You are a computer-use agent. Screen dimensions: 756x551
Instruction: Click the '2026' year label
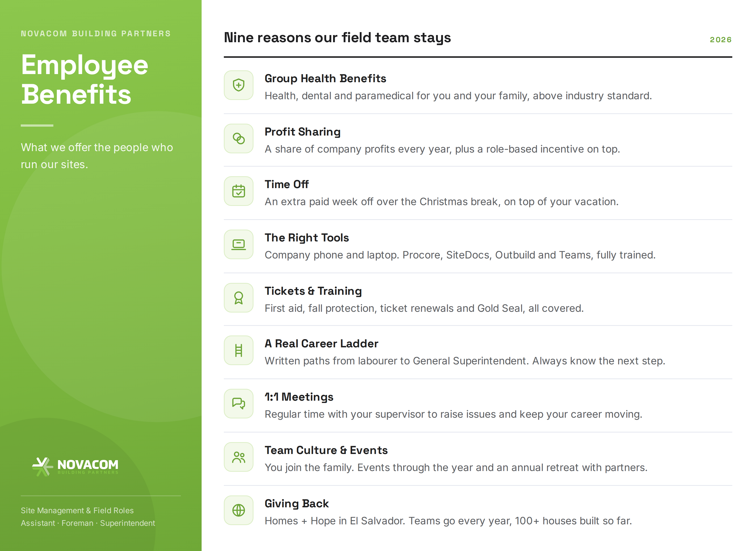tap(721, 40)
